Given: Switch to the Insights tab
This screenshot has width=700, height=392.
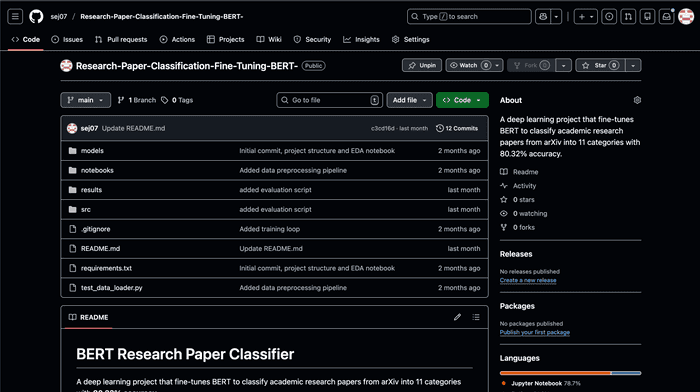Looking at the screenshot, I should (361, 39).
